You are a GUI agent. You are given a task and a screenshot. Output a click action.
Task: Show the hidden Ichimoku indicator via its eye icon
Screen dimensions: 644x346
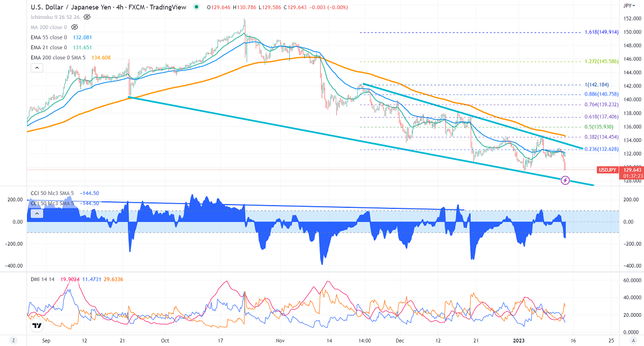click(x=87, y=17)
